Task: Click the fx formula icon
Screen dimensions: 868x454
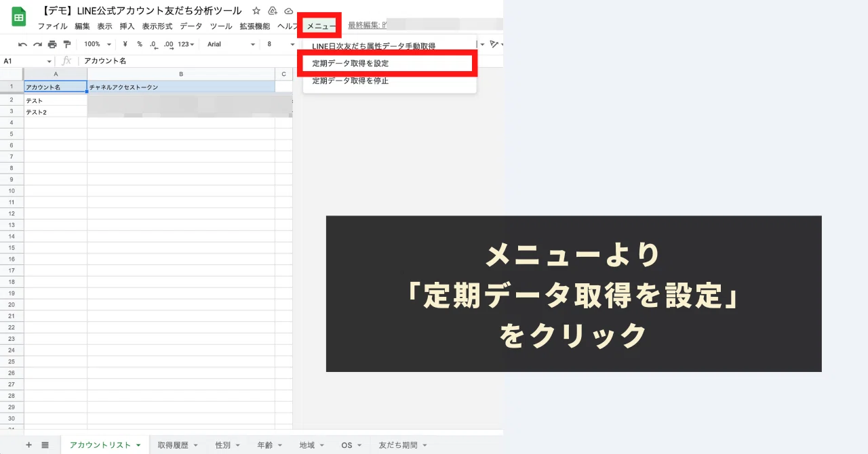Action: [66, 61]
